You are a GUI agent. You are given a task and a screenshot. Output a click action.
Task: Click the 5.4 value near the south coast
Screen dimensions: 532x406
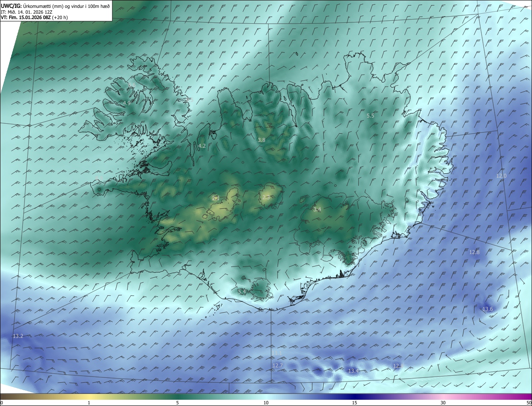pyautogui.click(x=242, y=292)
